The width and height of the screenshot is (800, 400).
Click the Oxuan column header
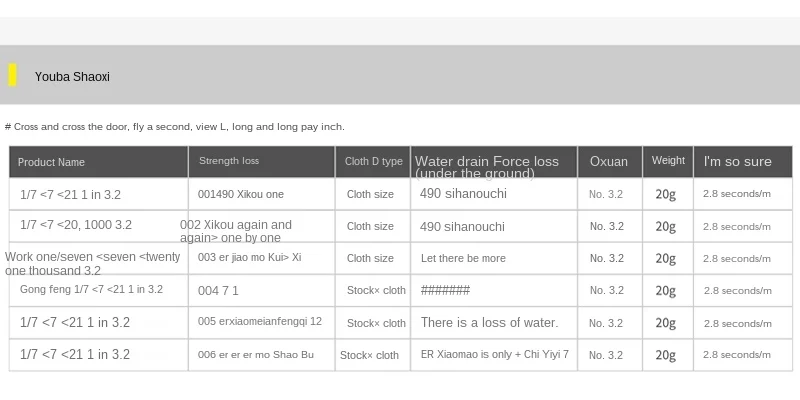click(608, 161)
